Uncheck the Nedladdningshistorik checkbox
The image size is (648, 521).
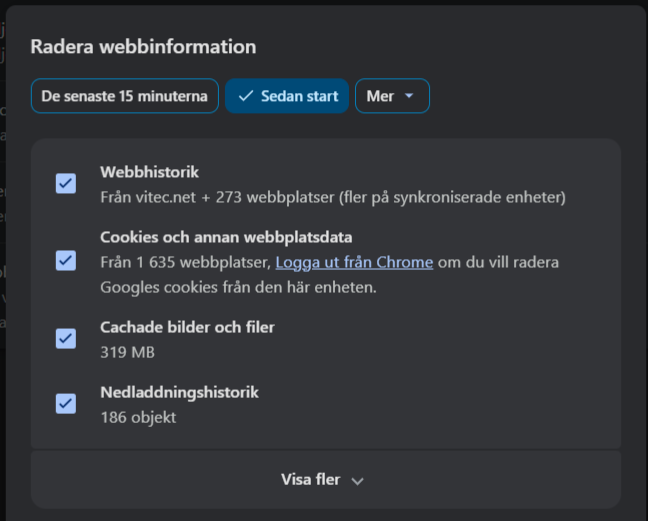tap(66, 403)
